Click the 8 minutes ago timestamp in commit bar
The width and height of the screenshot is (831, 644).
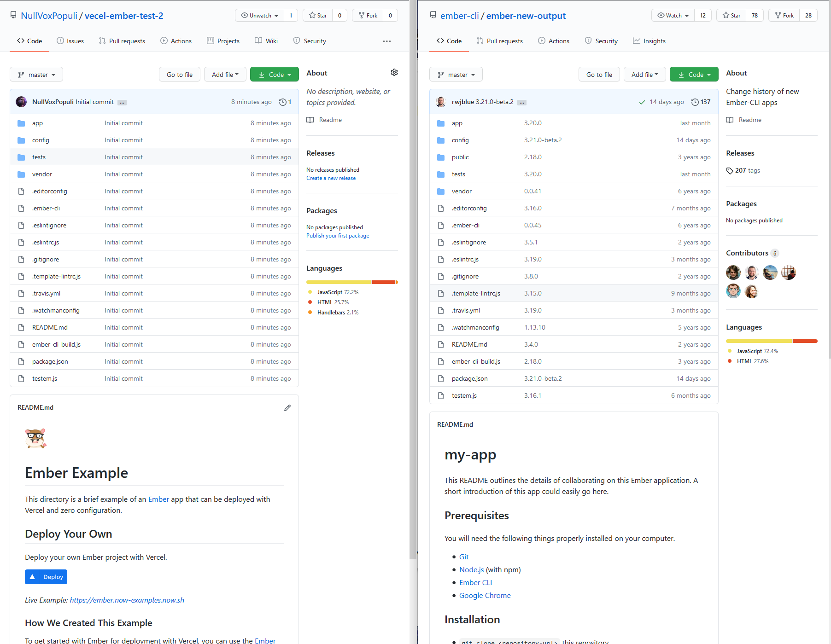[252, 102]
